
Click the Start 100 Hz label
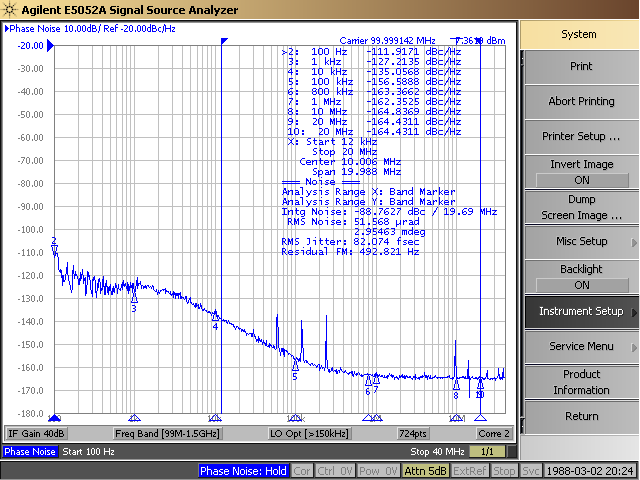pyautogui.click(x=89, y=452)
